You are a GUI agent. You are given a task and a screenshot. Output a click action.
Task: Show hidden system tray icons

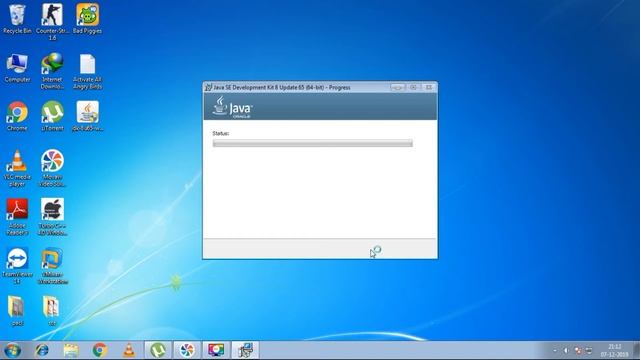(555, 351)
